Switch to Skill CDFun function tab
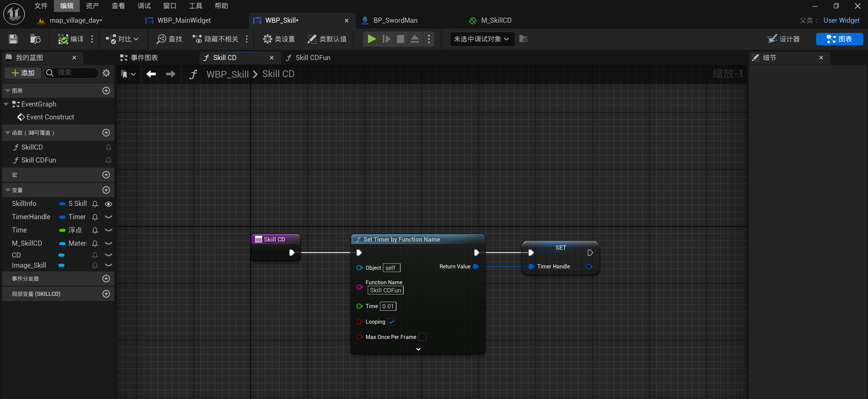868x399 pixels. pyautogui.click(x=312, y=58)
